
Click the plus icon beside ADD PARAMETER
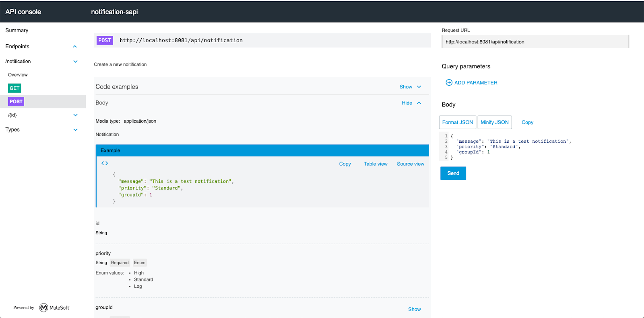[449, 82]
